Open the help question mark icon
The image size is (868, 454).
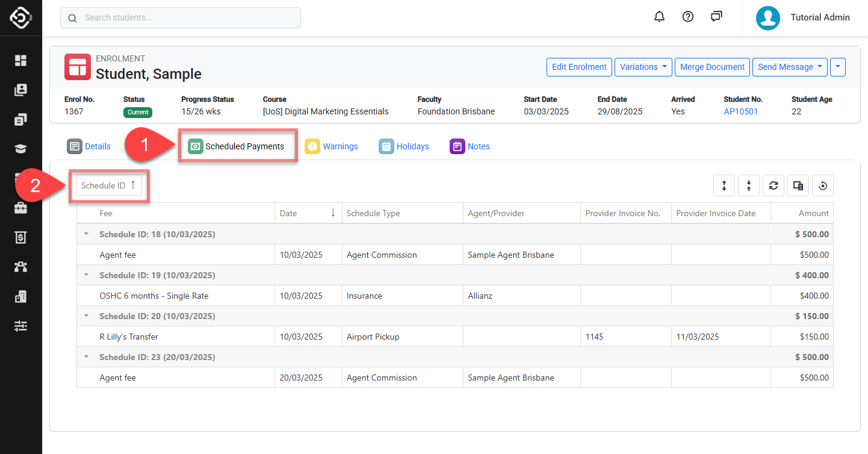click(x=688, y=17)
